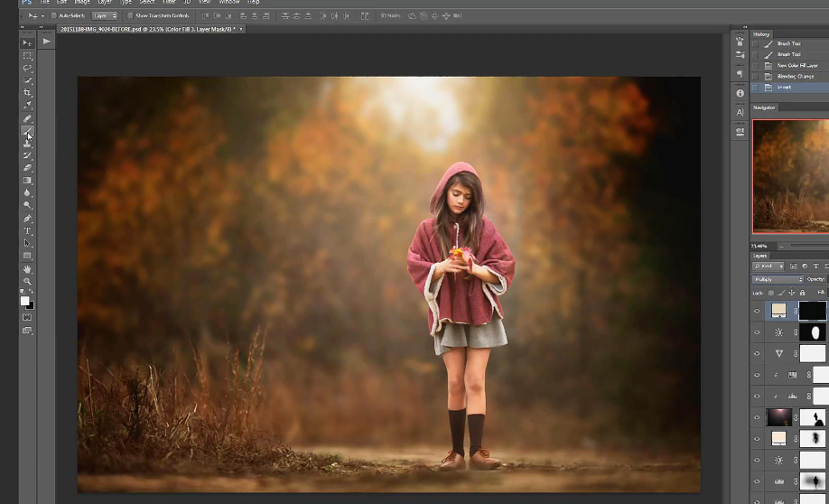Filter layers by type layers icon

815,266
